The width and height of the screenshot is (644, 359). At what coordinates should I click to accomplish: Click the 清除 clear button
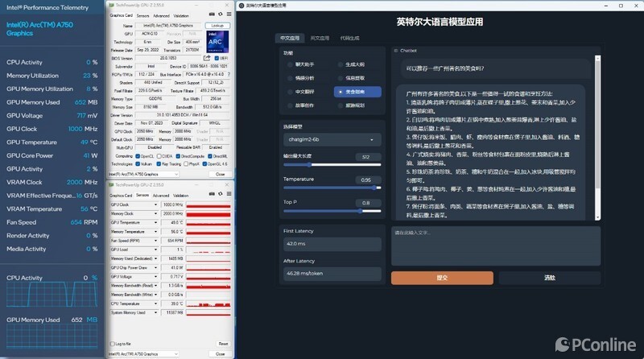550,278
